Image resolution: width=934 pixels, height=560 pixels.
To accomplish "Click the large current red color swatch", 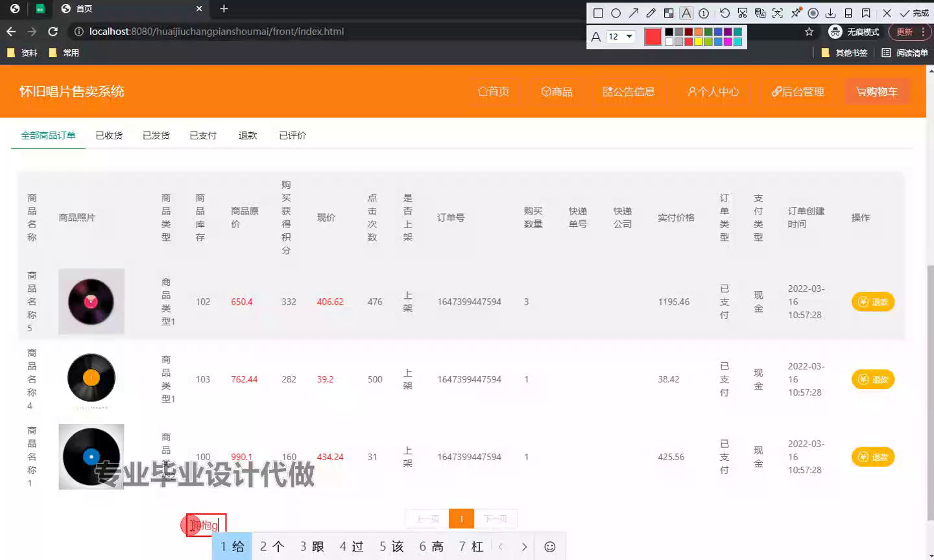I will tap(653, 37).
